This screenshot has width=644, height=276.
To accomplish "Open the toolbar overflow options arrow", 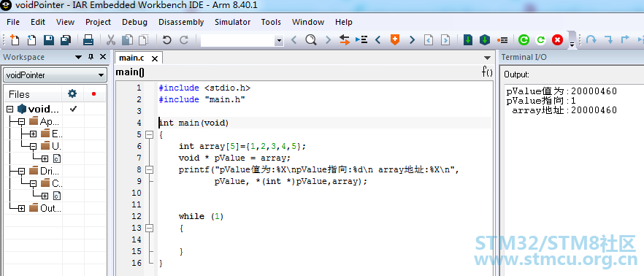I will pyautogui.click(x=572, y=45).
